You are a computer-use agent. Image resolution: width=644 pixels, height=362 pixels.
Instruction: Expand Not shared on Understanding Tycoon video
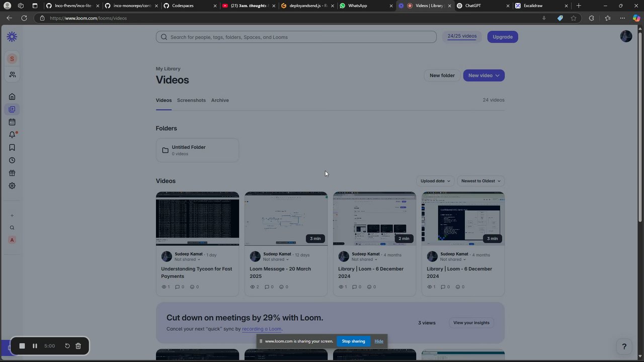(188, 259)
